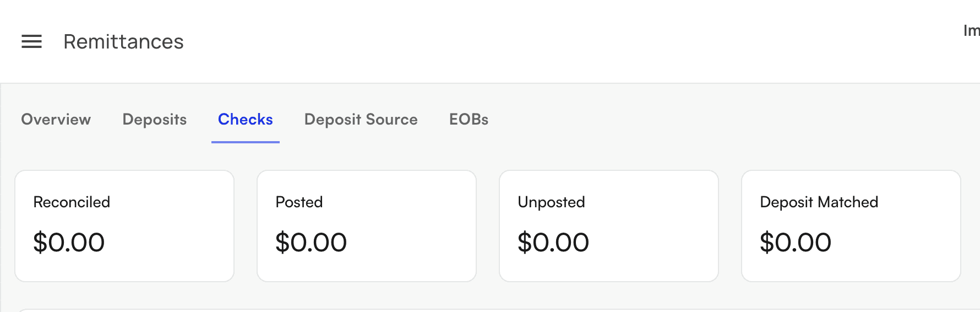Open the Deposits tab
Image resolution: width=980 pixels, height=312 pixels.
(x=154, y=120)
